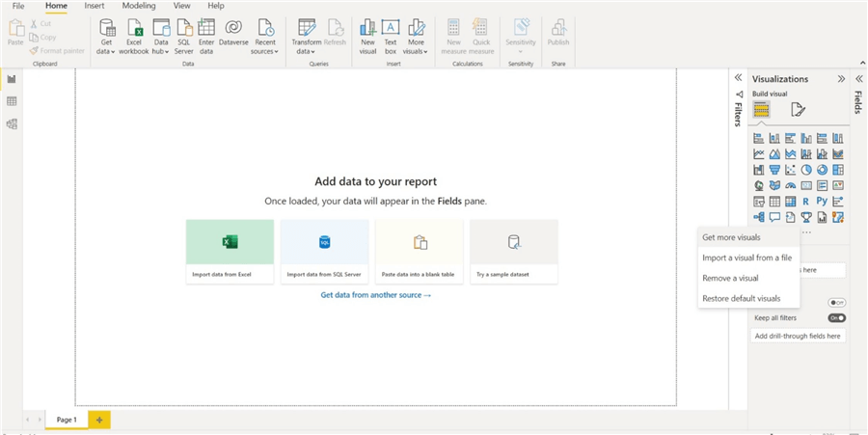Toggle the Keep all filters switch
The width and height of the screenshot is (868, 435).
(x=836, y=317)
